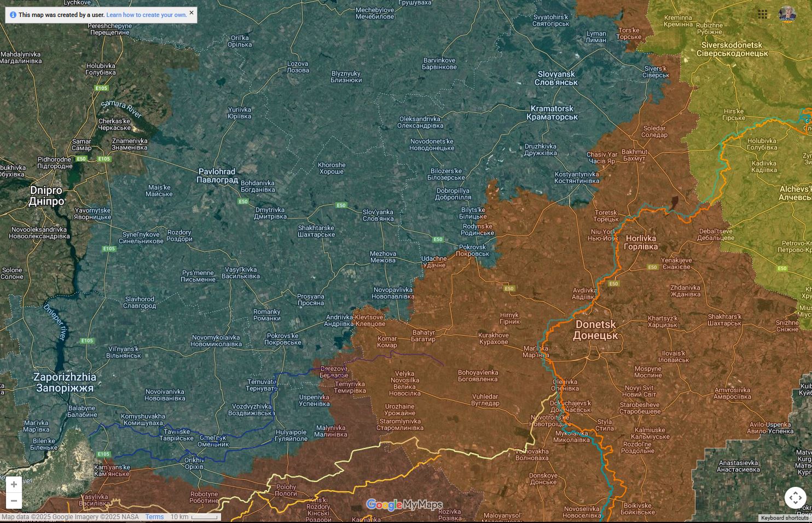Select the Khartsyz'k town label

[663, 321]
